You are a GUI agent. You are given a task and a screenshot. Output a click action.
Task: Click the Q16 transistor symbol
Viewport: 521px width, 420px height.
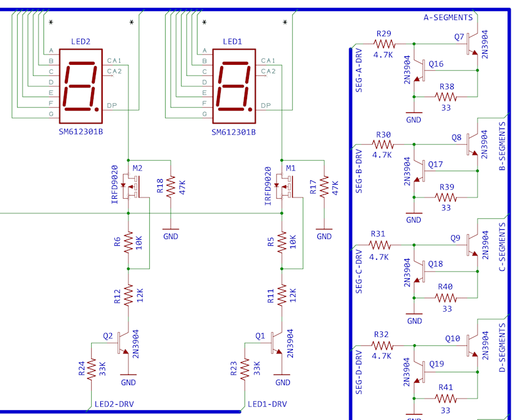point(419,70)
